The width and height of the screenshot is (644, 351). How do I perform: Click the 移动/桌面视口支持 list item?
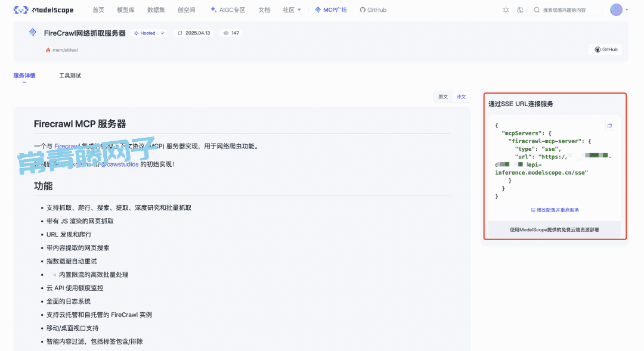pos(72,328)
